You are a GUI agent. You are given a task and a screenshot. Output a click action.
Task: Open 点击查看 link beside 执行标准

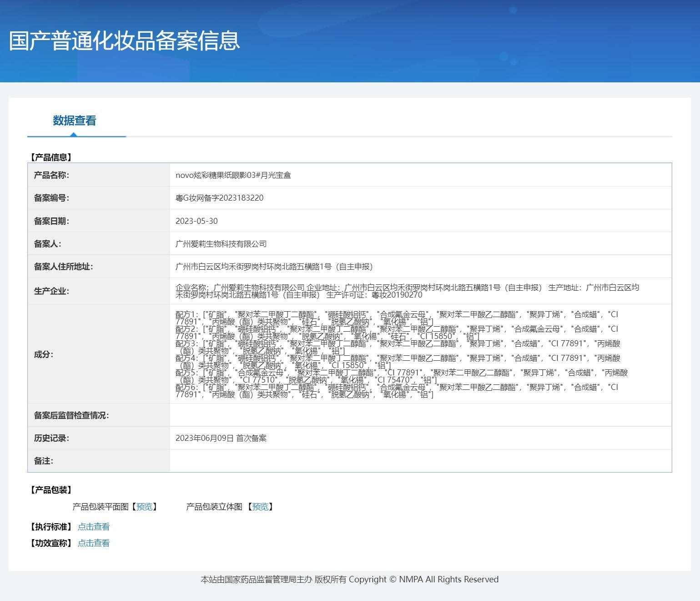pyautogui.click(x=94, y=527)
